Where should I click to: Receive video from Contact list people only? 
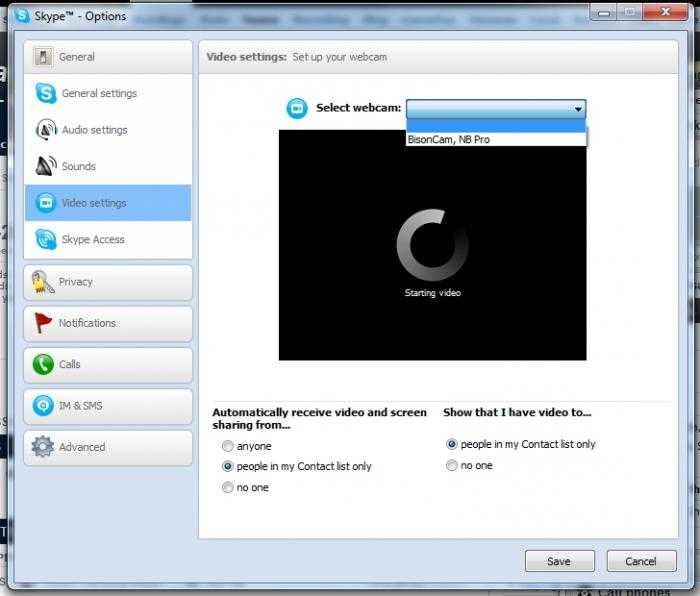(297, 467)
